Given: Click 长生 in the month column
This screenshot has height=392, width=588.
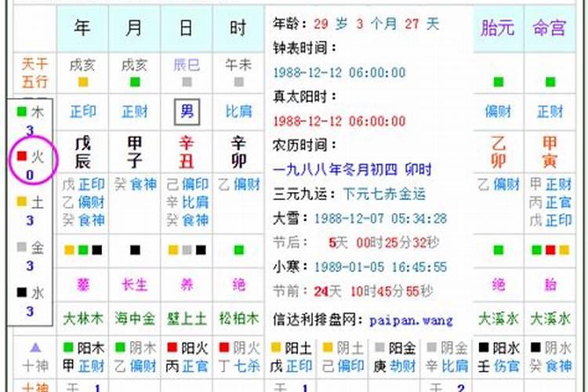Looking at the screenshot, I should click(135, 285).
